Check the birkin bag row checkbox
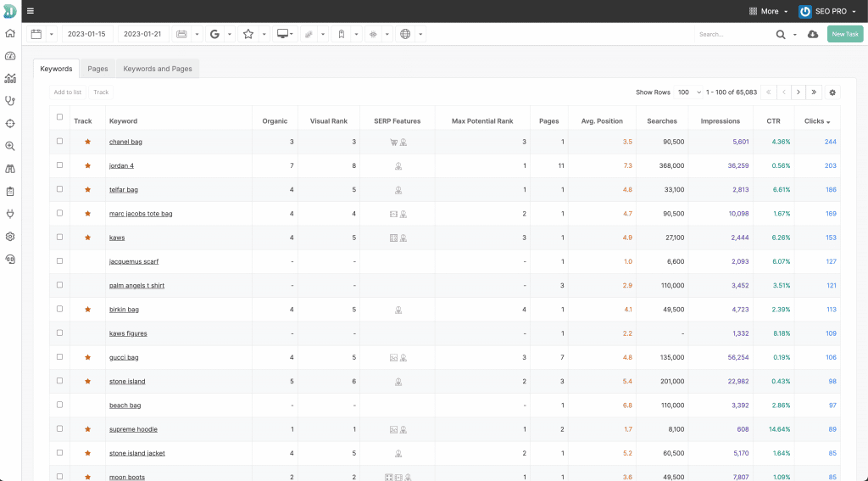Image resolution: width=868 pixels, height=481 pixels. pyautogui.click(x=60, y=309)
